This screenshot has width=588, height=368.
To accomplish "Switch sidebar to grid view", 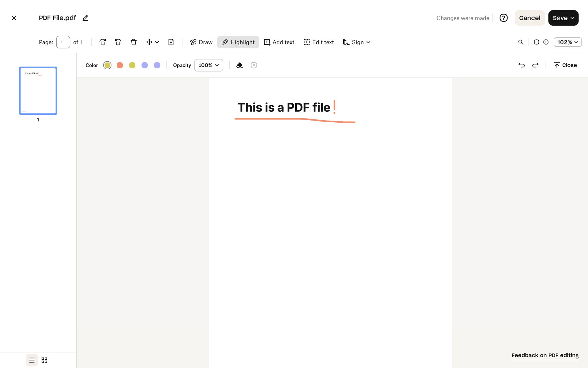I will pos(44,360).
